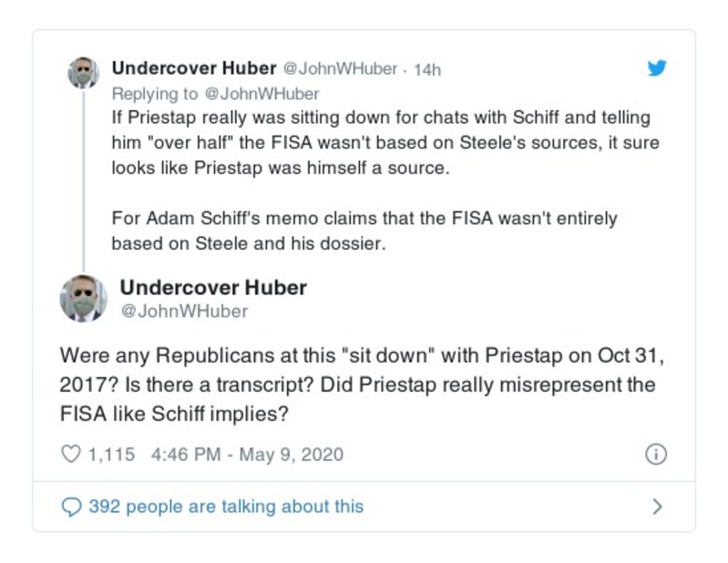The image size is (728, 563).
Task: Open "392 people are talking about this"
Action: [x=225, y=506]
